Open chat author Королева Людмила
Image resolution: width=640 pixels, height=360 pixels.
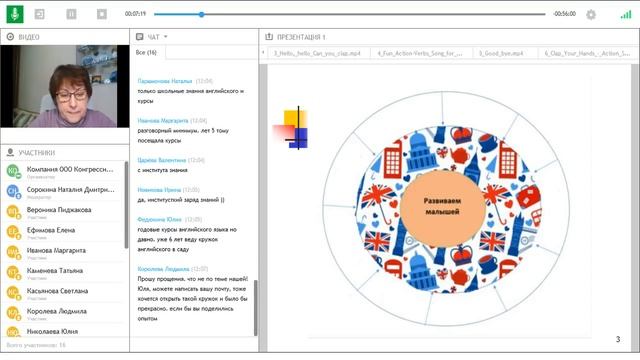click(163, 269)
